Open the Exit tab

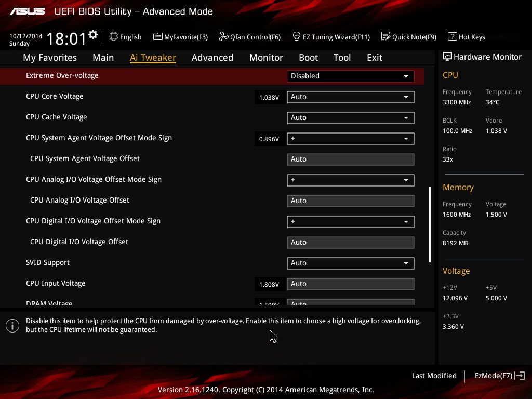point(375,57)
